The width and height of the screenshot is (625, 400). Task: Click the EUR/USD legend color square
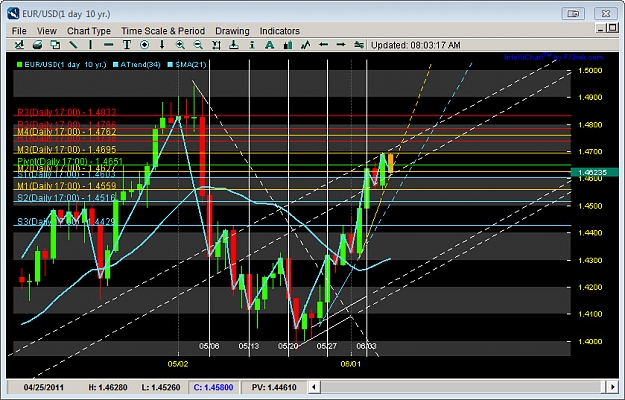[x=20, y=64]
